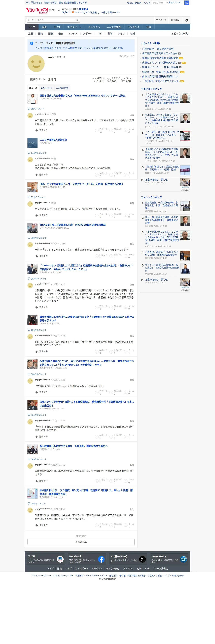215x644 pixels.
Task: Open the 863件のコメント bubble link
Action: coord(37,279)
